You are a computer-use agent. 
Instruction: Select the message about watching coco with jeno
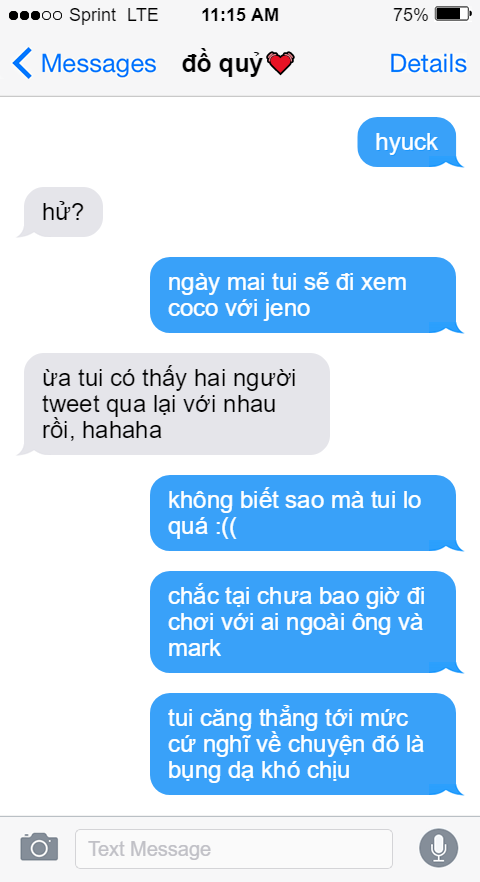pyautogui.click(x=306, y=295)
